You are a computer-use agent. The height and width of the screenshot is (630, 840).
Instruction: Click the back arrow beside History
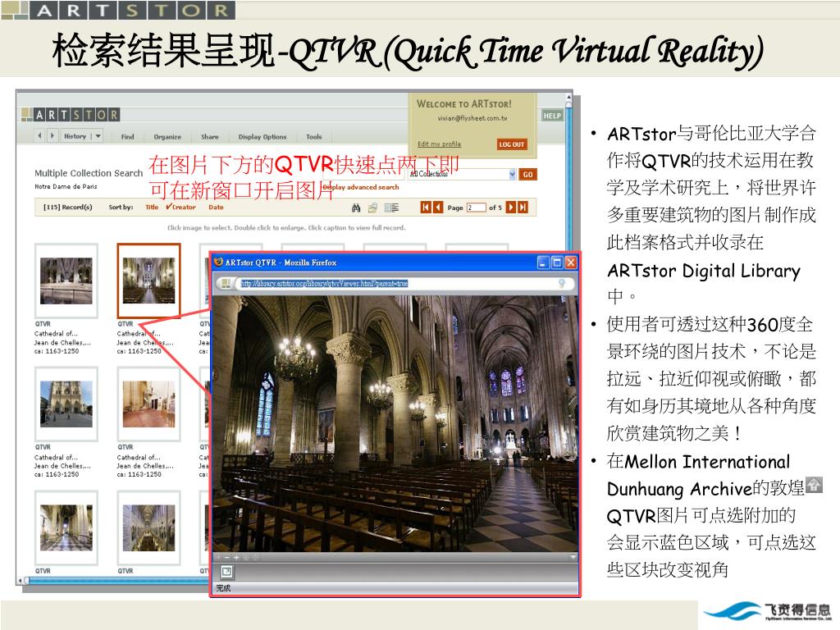[x=39, y=136]
